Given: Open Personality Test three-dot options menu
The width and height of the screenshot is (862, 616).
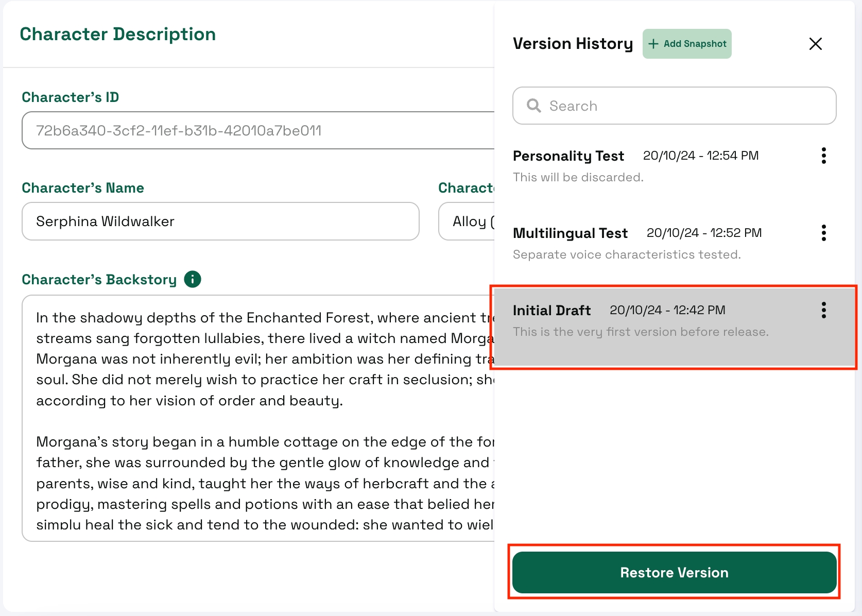Looking at the screenshot, I should coord(823,156).
